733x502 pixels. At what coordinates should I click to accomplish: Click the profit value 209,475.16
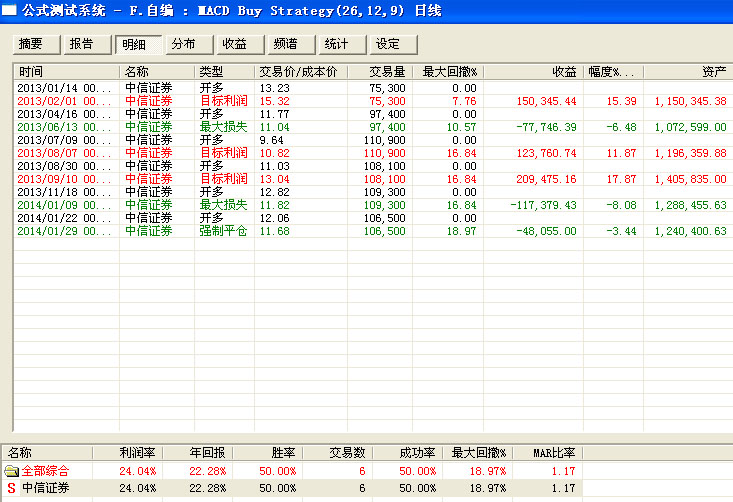click(546, 179)
